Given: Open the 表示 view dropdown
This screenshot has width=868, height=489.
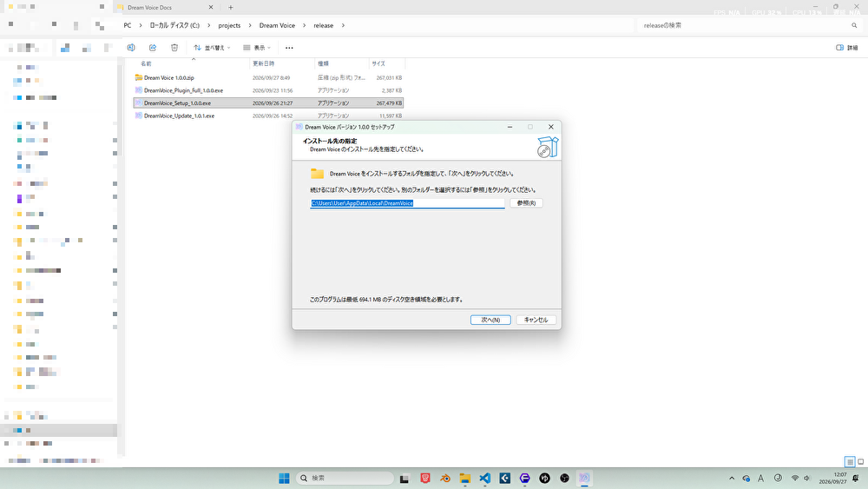Looking at the screenshot, I should click(x=257, y=48).
